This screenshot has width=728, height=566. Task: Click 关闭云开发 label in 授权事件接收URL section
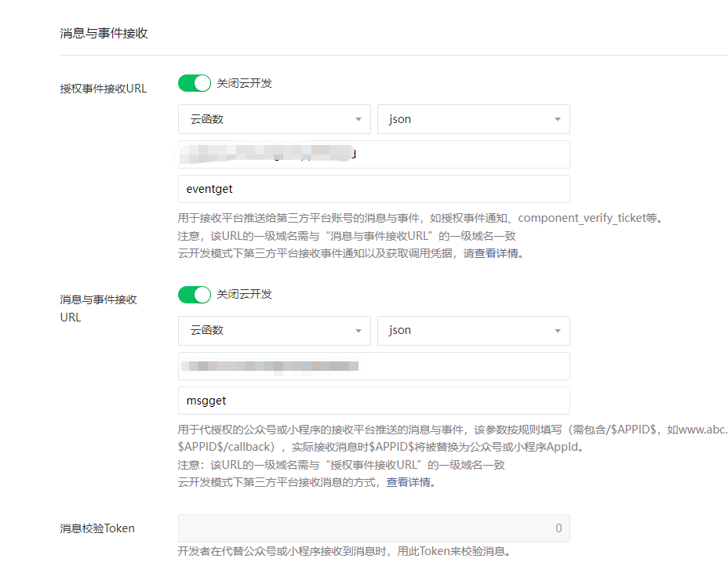pos(244,84)
